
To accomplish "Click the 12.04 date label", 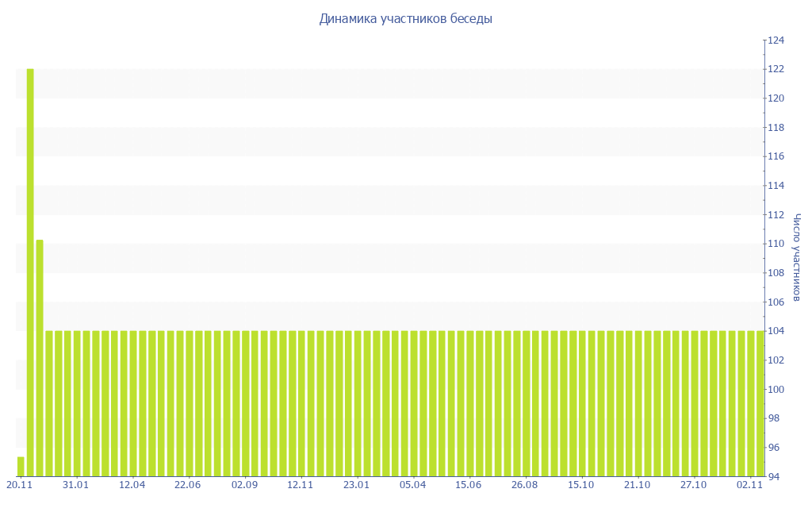I will point(132,484).
